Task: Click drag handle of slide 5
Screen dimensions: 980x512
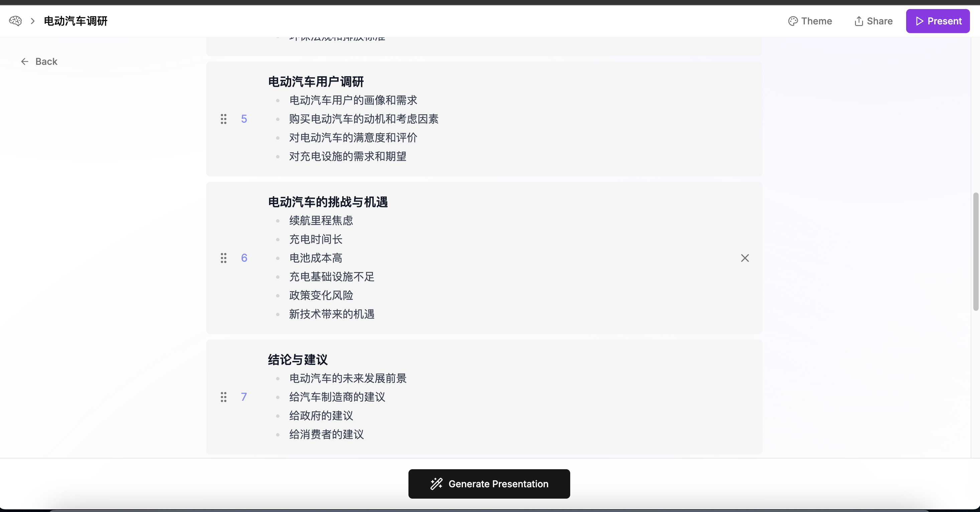Action: [x=224, y=119]
